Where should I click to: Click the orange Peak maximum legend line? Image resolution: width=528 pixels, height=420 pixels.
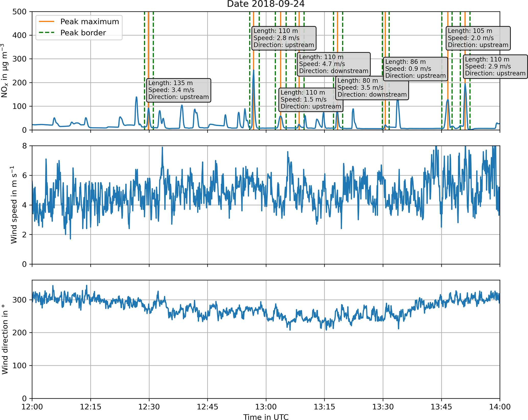click(46, 22)
